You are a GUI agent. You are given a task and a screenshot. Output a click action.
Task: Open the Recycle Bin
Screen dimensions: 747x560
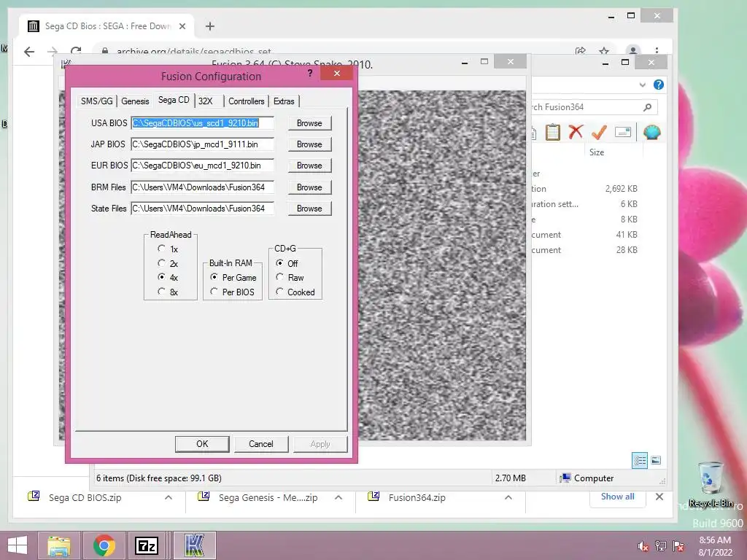click(710, 484)
